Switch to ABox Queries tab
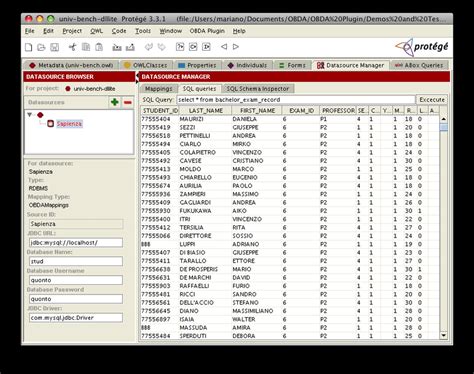The image size is (474, 374). [419, 65]
